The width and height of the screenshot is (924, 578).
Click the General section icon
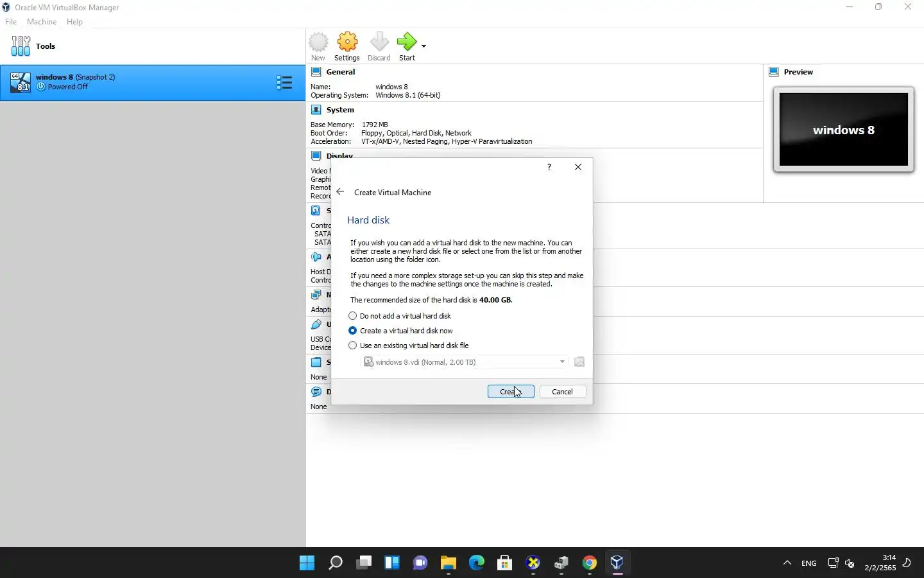point(316,72)
